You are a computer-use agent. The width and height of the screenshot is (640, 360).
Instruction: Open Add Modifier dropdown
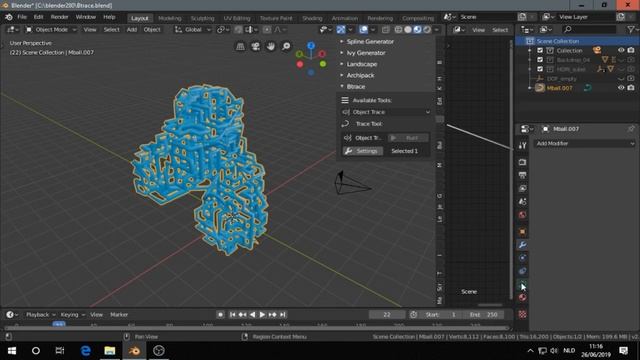[x=584, y=143]
